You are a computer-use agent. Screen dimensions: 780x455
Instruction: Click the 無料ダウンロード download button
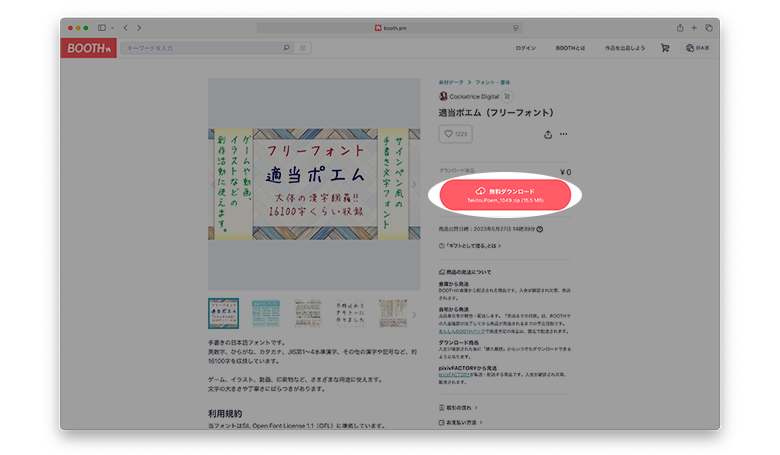505,195
